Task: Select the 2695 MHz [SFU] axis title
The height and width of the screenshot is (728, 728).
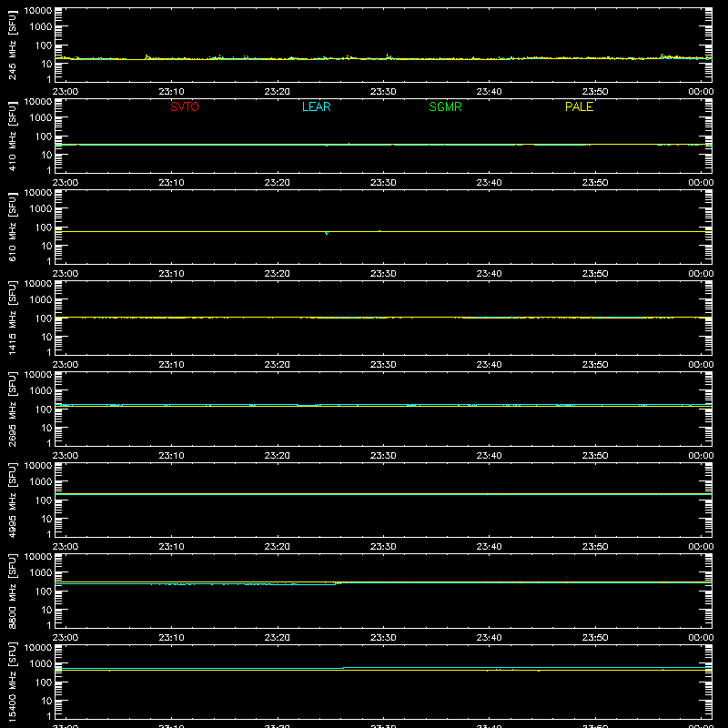Action: [12, 409]
